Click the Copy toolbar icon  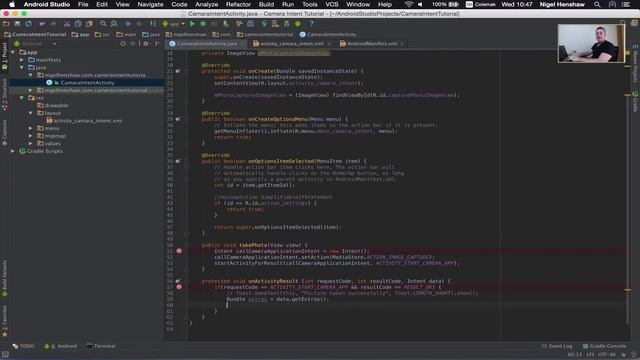78,24
